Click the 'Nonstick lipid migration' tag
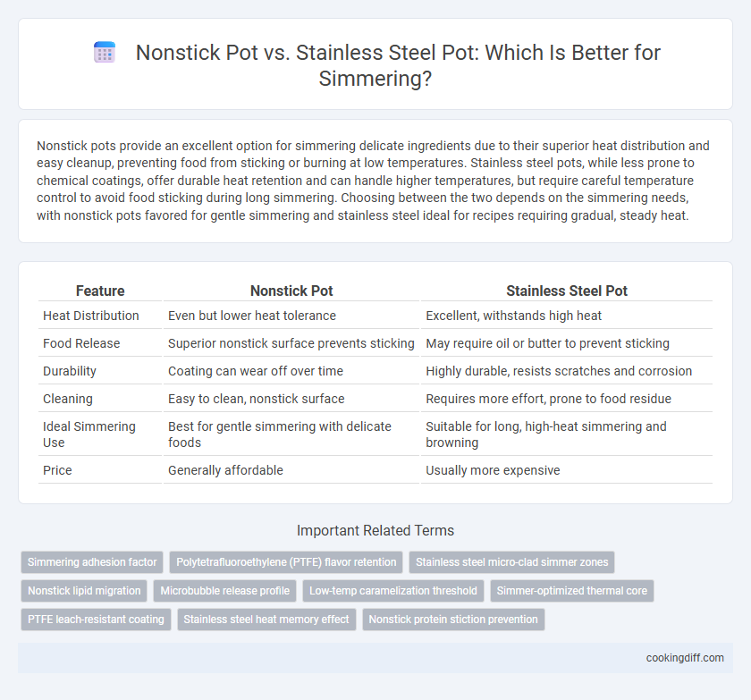This screenshot has width=751, height=700. click(x=84, y=591)
